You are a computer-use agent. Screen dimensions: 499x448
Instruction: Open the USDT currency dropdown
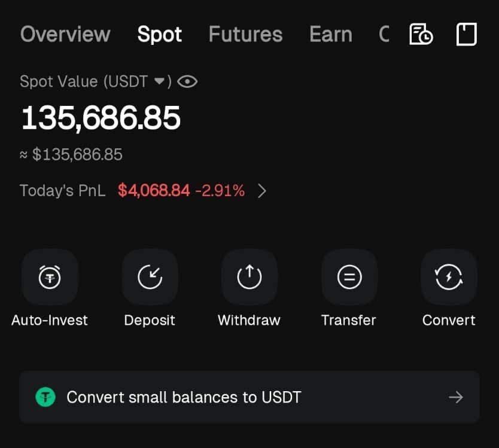click(x=159, y=82)
